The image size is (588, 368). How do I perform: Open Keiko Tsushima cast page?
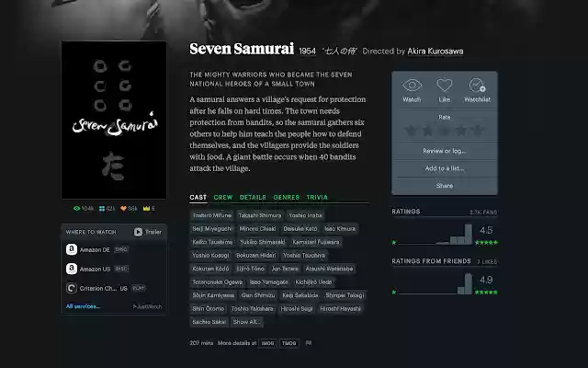click(x=212, y=242)
